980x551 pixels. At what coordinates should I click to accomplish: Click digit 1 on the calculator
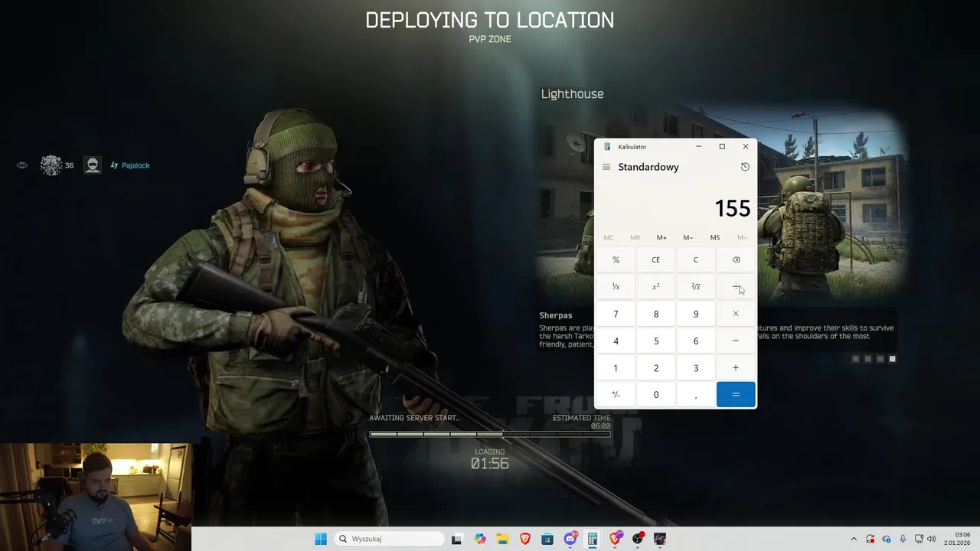616,368
